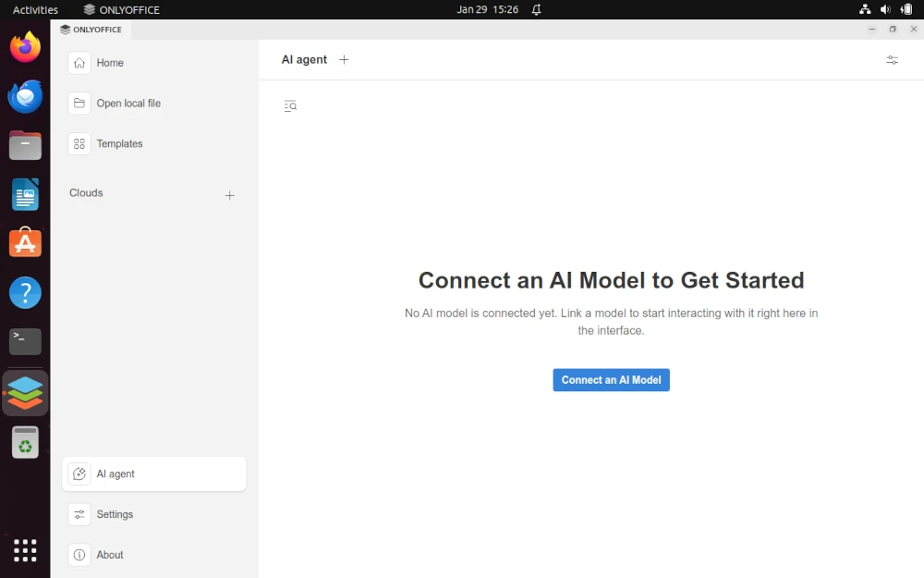Image resolution: width=924 pixels, height=578 pixels.
Task: Click the AI agent icon in the sidebar
Action: click(79, 473)
